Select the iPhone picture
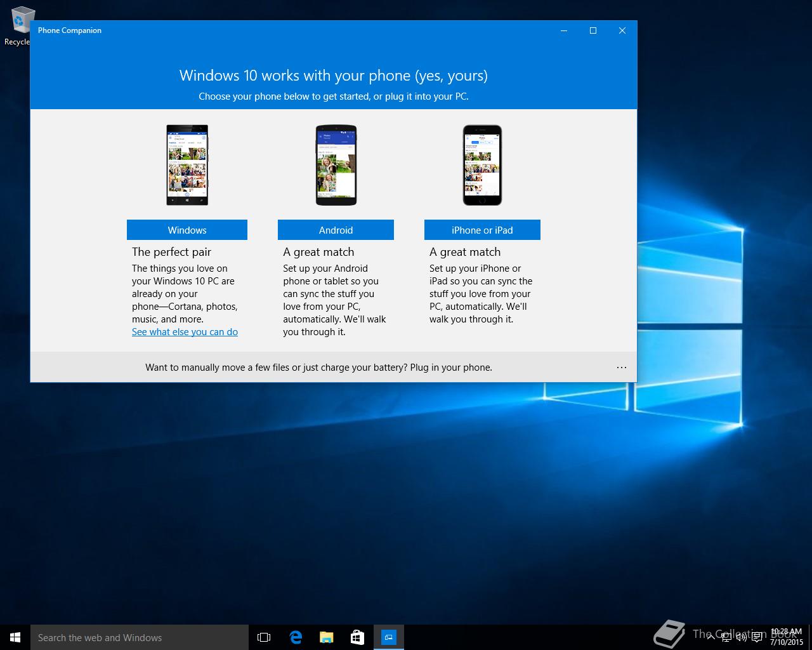This screenshot has width=812, height=650. pos(482,165)
